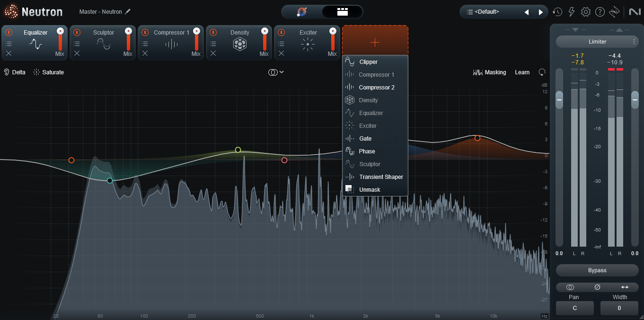The width and height of the screenshot is (644, 320).
Task: Swap channels with the double-arrow icon
Action: pos(625,287)
